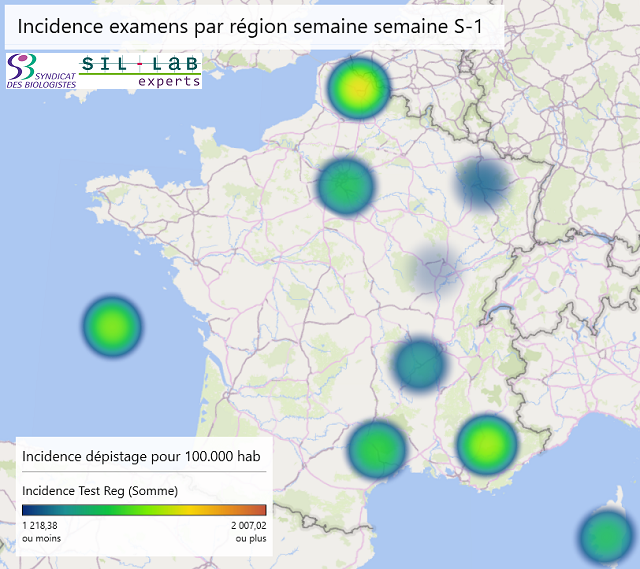Screen dimensions: 640x569
Task: Click the 'Incidence Test Reg (Somme)' legend label
Action: pos(100,490)
